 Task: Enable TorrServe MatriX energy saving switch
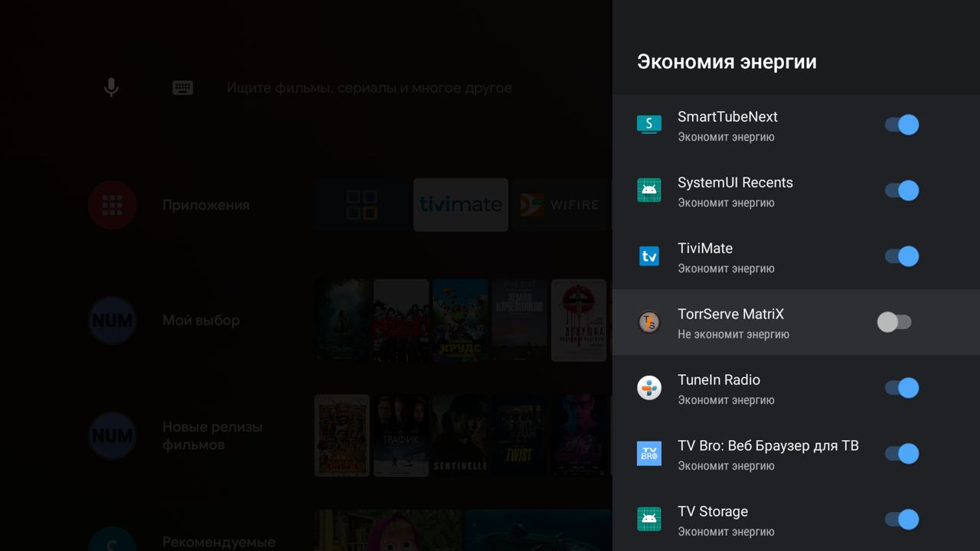[894, 322]
